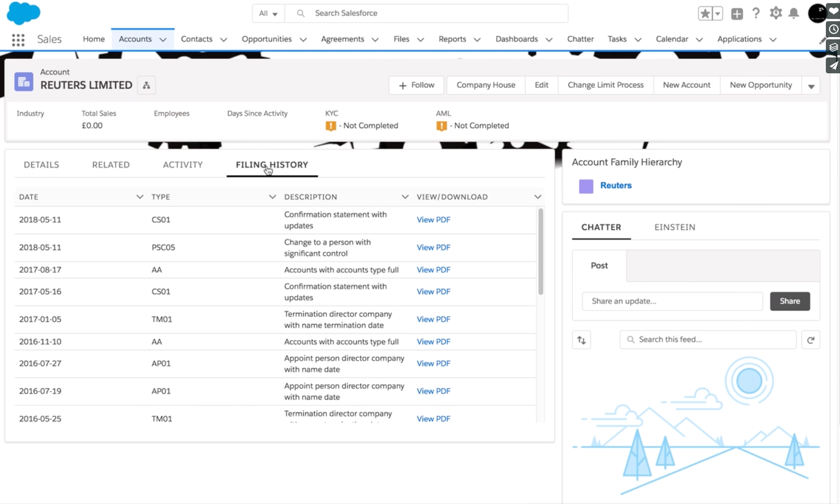Open the search scope All dropdown

pos(268,13)
